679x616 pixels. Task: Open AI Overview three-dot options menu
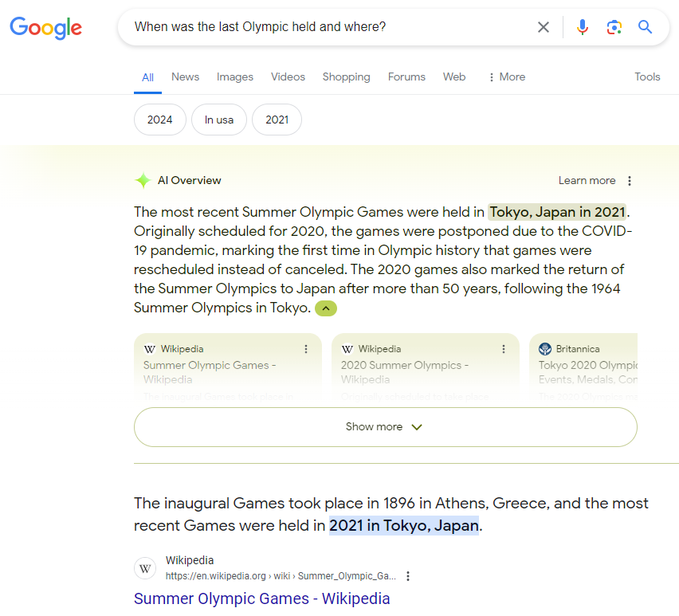[630, 181]
